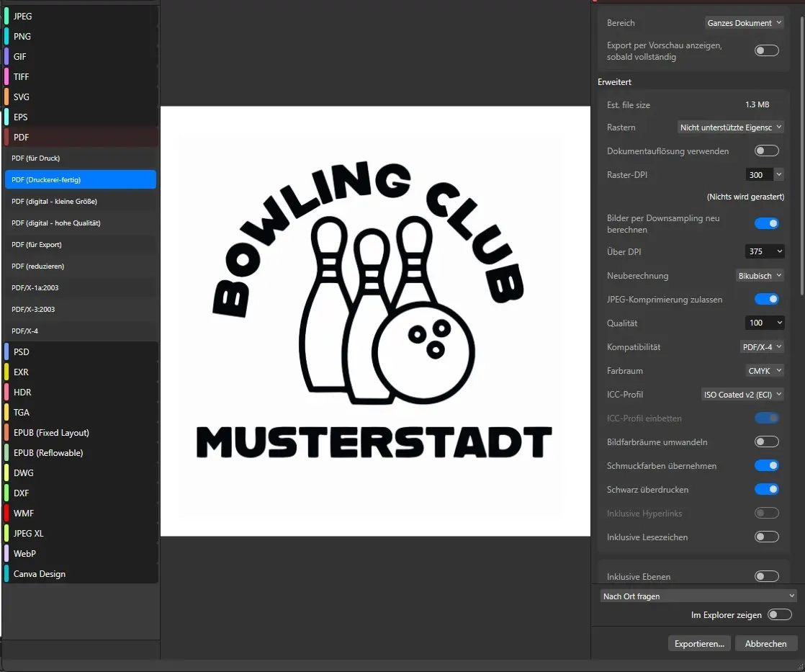Image resolution: width=805 pixels, height=672 pixels.
Task: Choose preset PDF (digital - kleine Größe)
Action: 81,201
